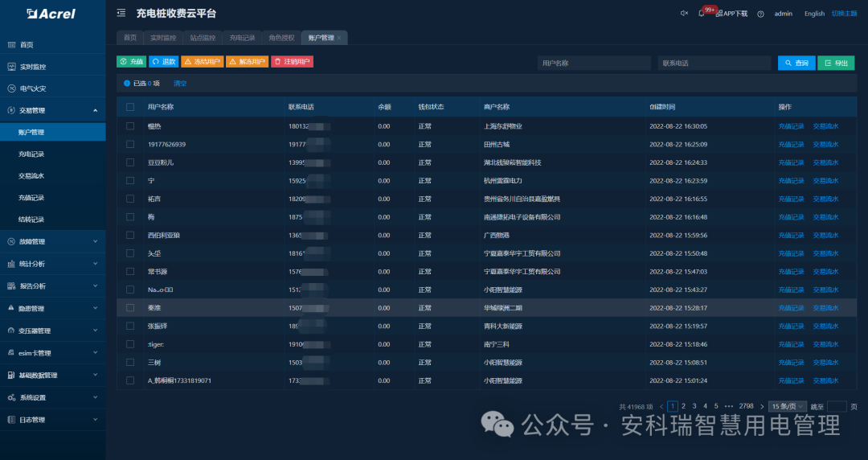Click the green 充值 recharge button

point(131,61)
